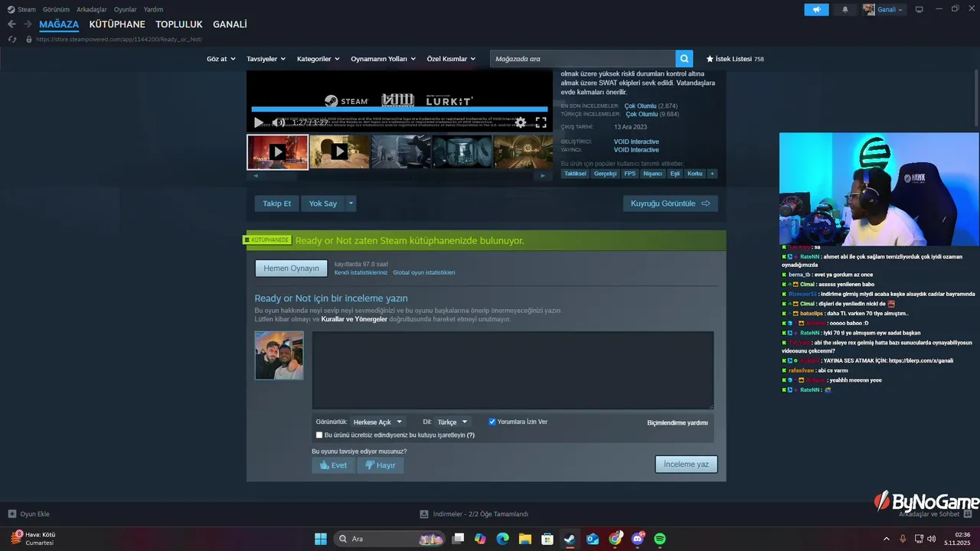
Task: Open Chrome from the taskbar
Action: tap(616, 539)
